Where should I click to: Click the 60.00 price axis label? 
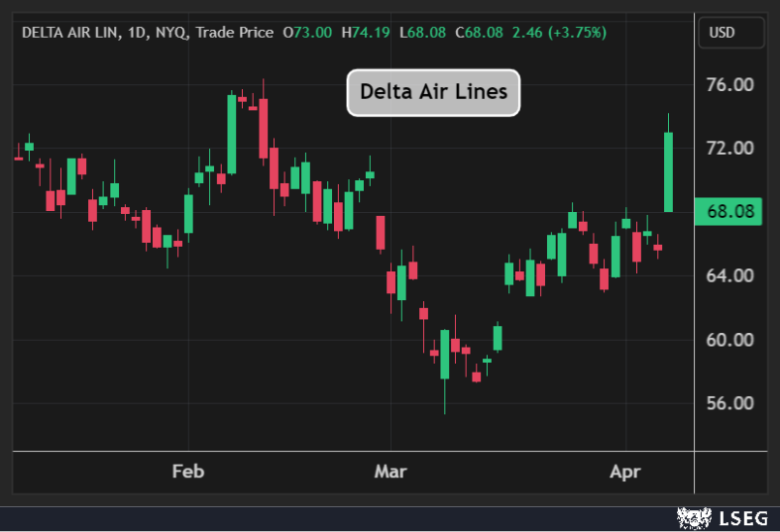pos(728,340)
